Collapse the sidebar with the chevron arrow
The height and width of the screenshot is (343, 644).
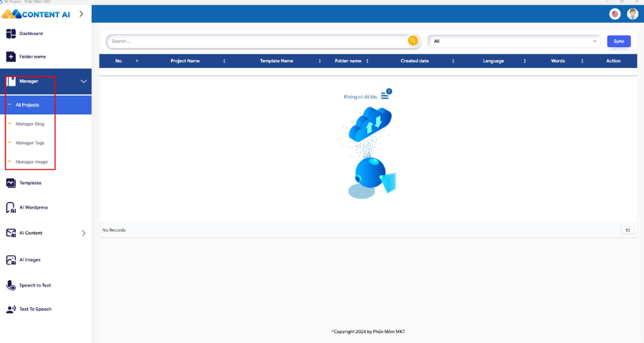tap(81, 14)
